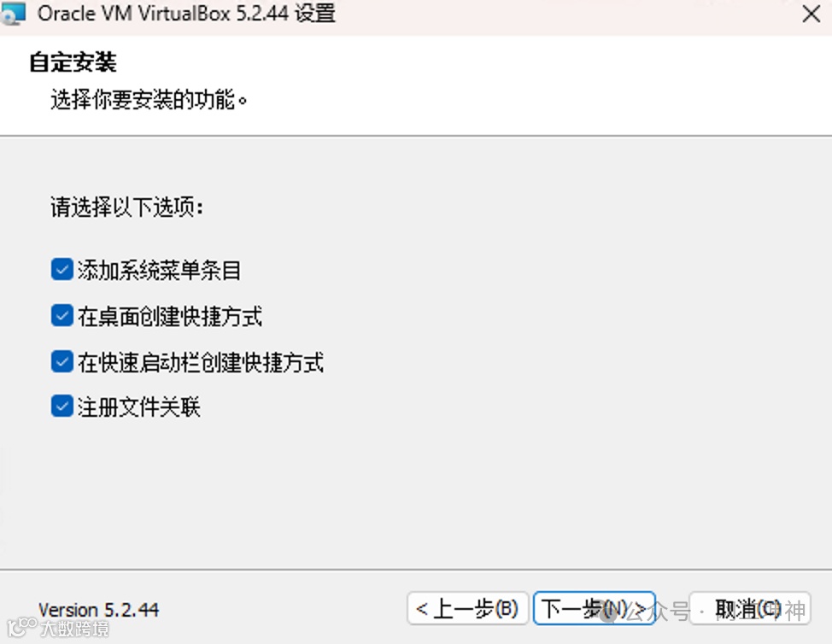Go back with 上一步(B) button
This screenshot has width=832, height=644.
[467, 608]
